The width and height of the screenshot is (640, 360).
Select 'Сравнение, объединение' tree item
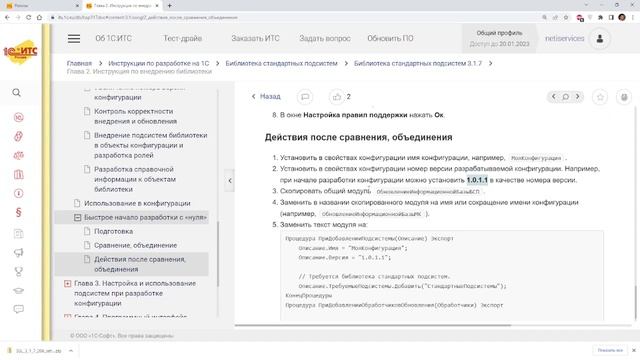tap(136, 245)
